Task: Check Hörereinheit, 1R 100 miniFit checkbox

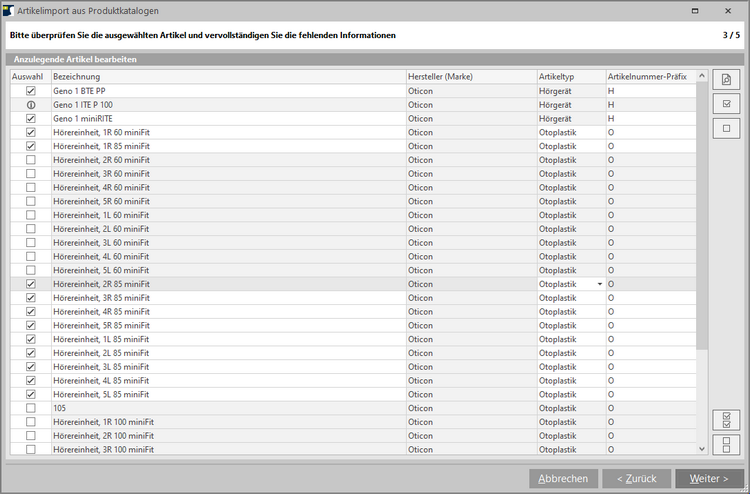Action: 31,422
